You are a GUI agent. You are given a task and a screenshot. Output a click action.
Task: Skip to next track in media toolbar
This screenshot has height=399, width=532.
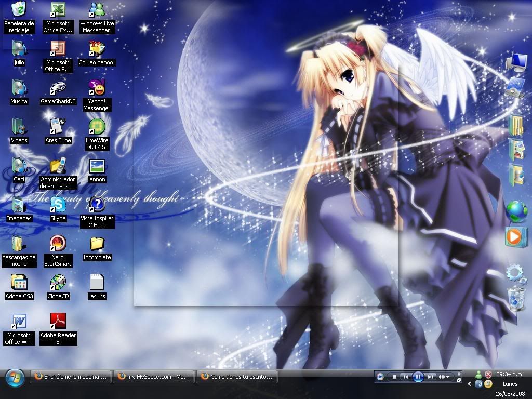point(430,377)
